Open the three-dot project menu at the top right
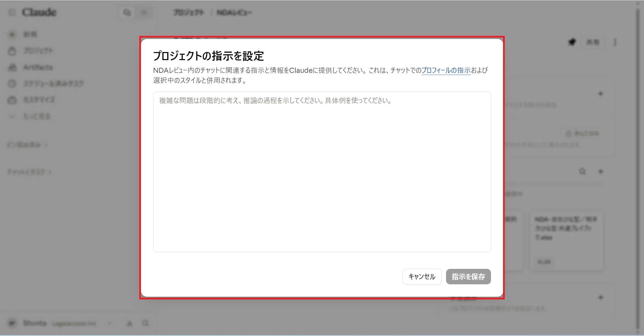 click(615, 42)
